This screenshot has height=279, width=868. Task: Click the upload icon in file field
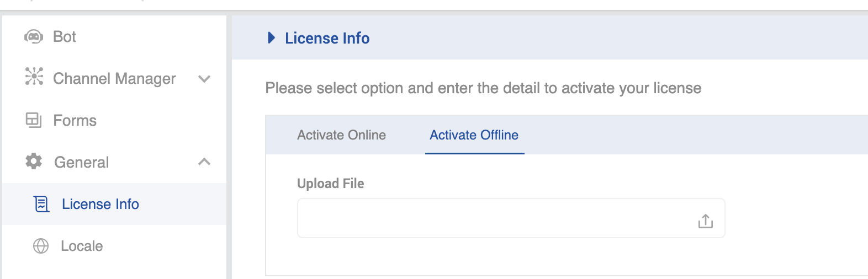[705, 221]
